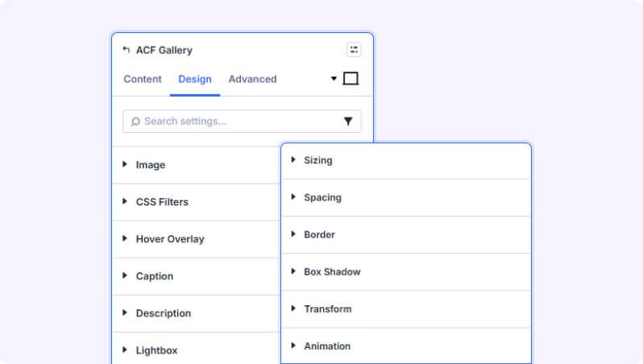Open the small dropdown arrow near preset box

click(x=334, y=78)
